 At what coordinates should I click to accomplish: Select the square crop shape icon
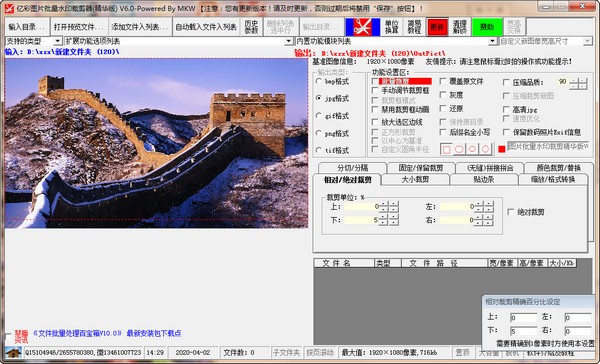(446, 149)
